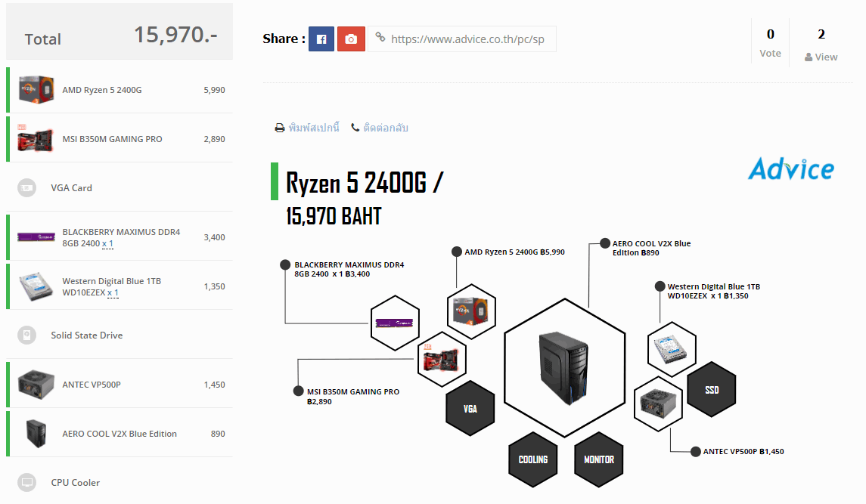Choose the empty Solid State Drive slot
866x504 pixels.
tap(120, 335)
